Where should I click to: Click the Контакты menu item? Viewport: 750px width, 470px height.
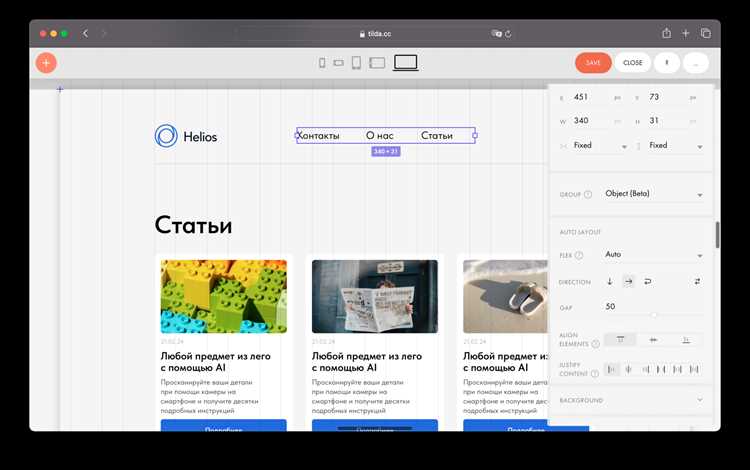click(x=318, y=136)
